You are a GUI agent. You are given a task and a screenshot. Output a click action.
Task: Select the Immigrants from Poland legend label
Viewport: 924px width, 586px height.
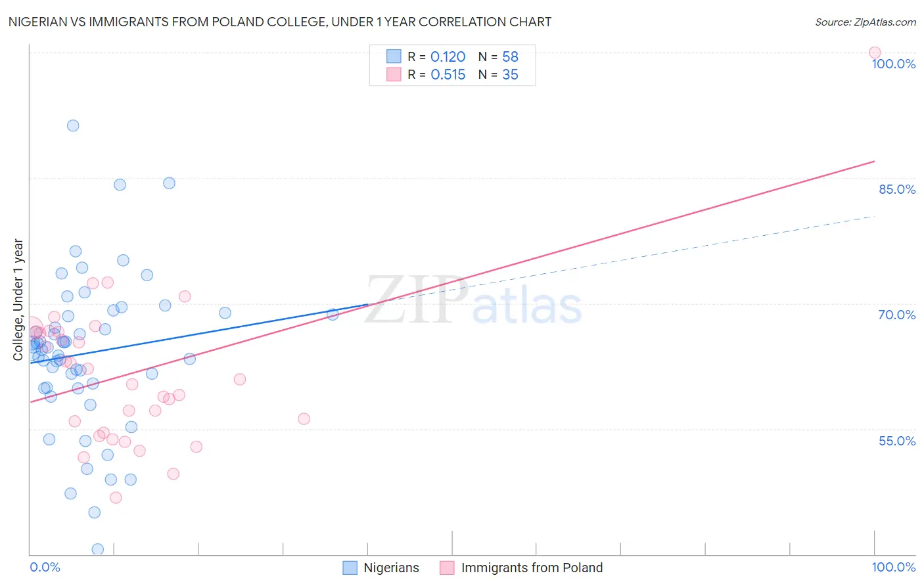(532, 568)
